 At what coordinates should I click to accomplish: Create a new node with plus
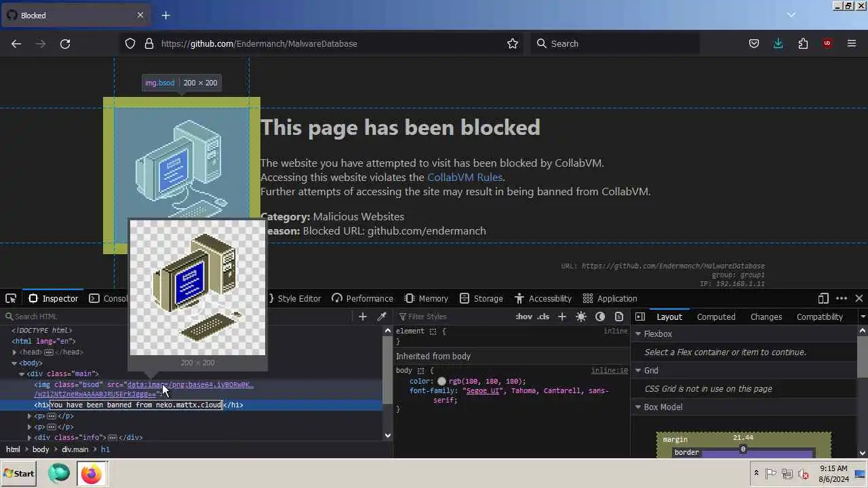[x=363, y=317]
